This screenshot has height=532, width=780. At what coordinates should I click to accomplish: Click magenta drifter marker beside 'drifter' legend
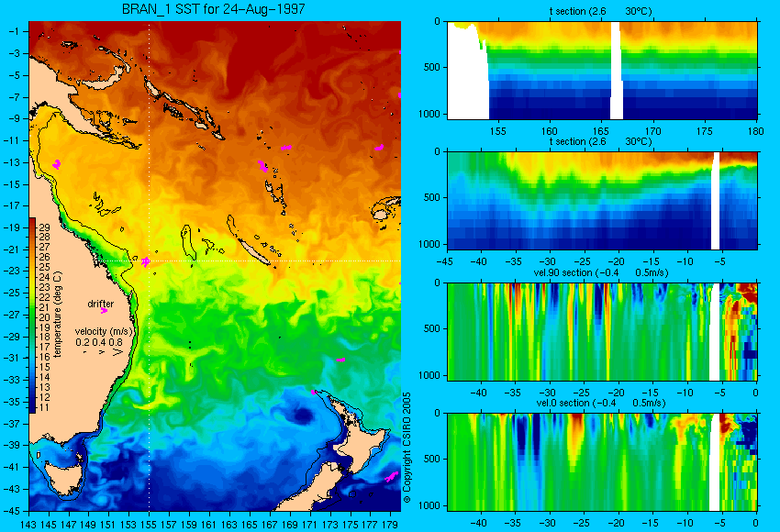(x=104, y=311)
